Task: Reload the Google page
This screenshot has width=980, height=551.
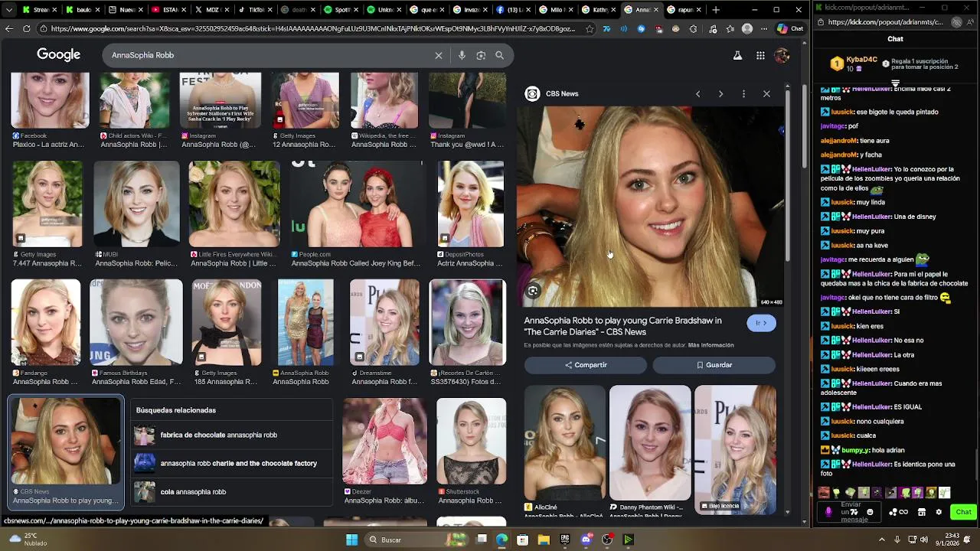Action: click(26, 29)
